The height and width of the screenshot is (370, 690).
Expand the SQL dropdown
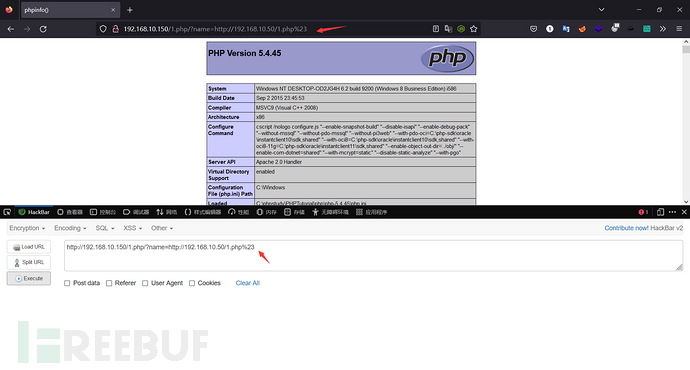coord(105,228)
